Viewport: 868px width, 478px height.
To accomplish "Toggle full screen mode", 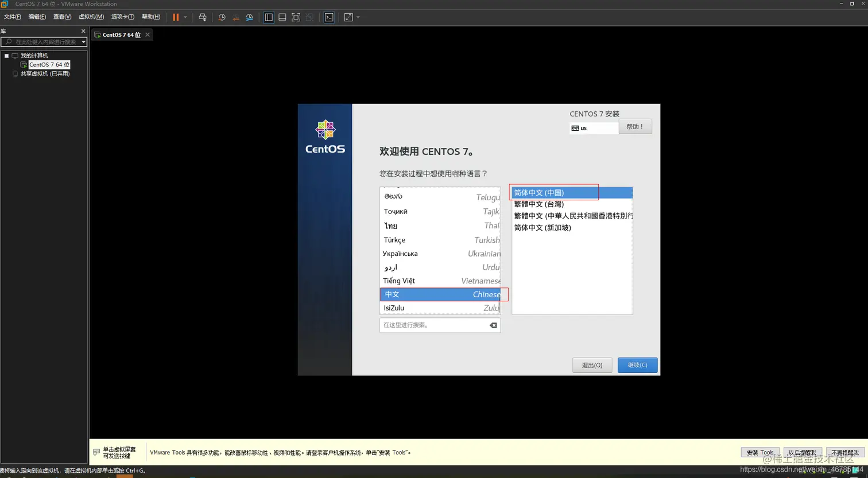I will [296, 17].
